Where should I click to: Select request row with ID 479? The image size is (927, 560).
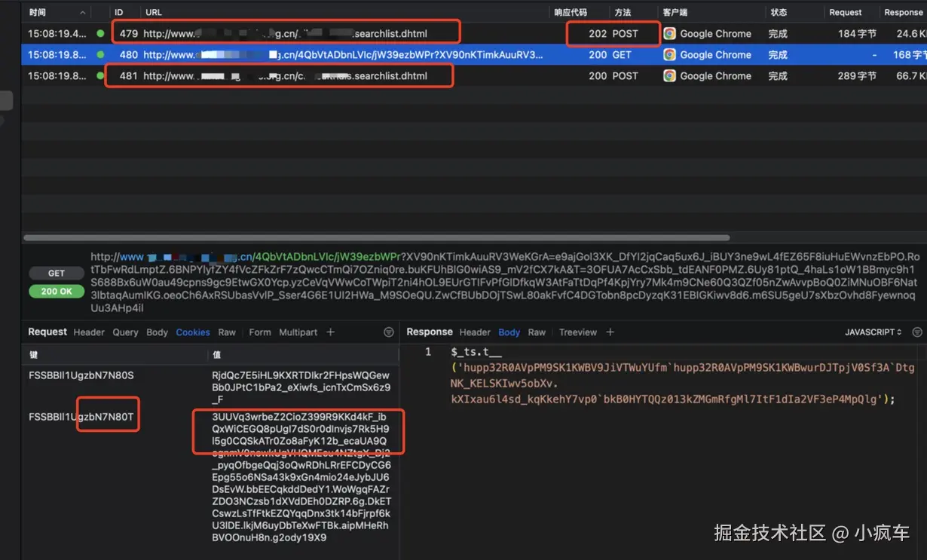click(x=474, y=34)
